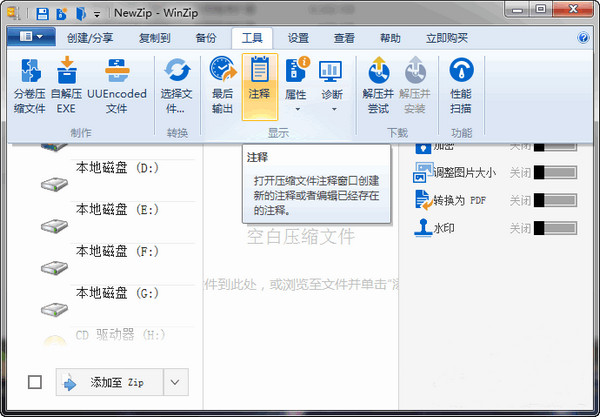The width and height of the screenshot is (600, 417).
Task: Switch to the 创建/分享 tab
Action: (91, 38)
